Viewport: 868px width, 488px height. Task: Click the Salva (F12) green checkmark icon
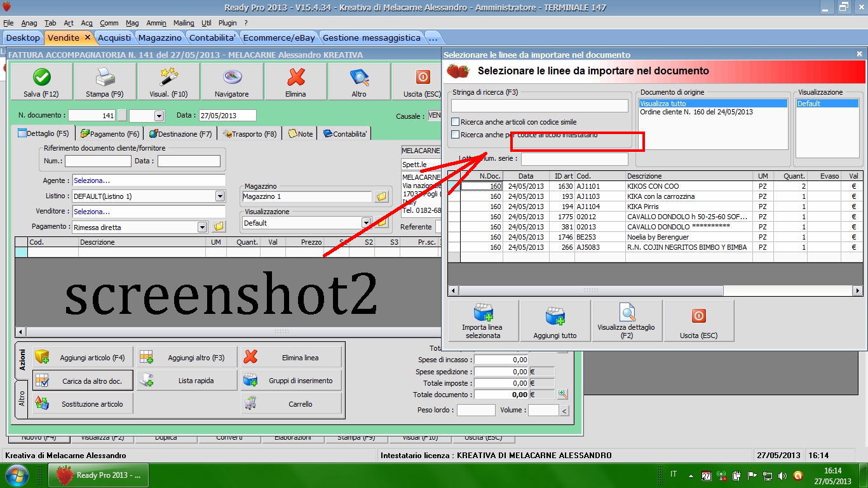pos(42,77)
